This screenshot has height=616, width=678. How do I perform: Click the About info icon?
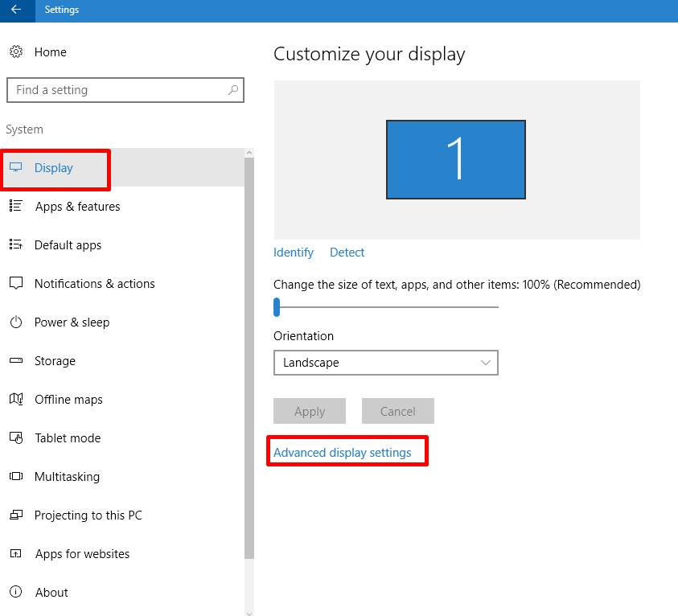(16, 593)
